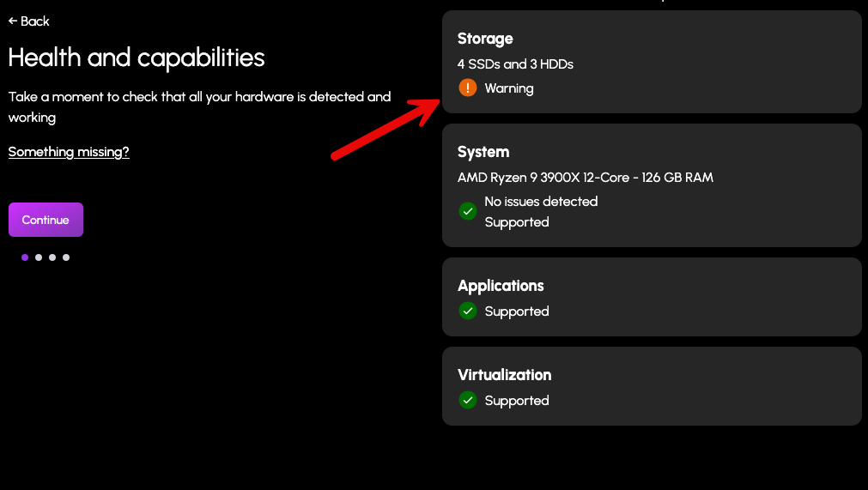868x490 pixels.
Task: Open the Virtualization card title
Action: [504, 375]
